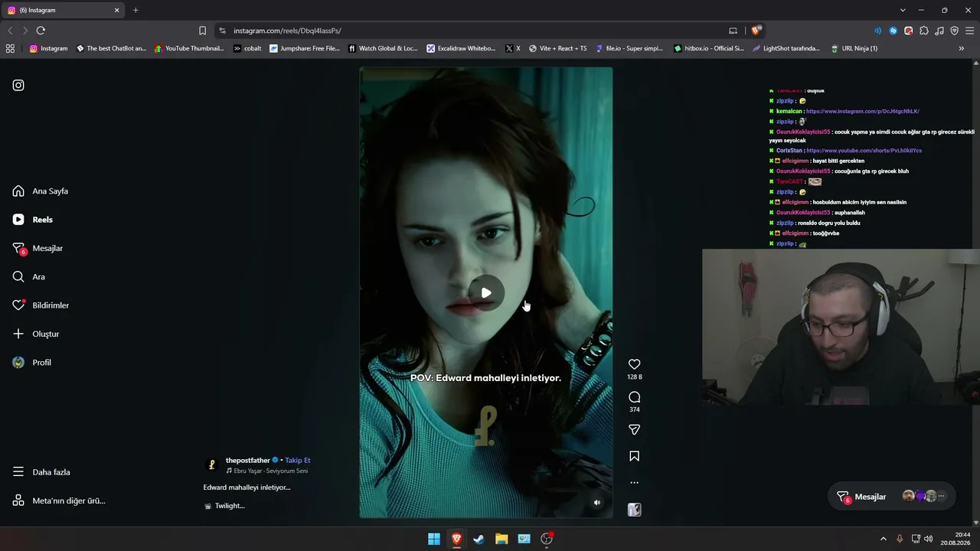The image size is (980, 551).
Task: Click the install-app icon in the address bar
Action: tap(733, 31)
